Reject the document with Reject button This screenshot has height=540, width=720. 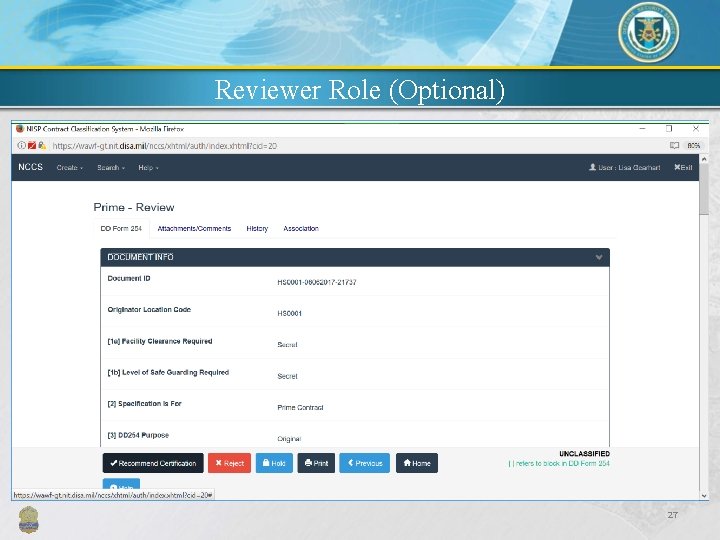230,463
